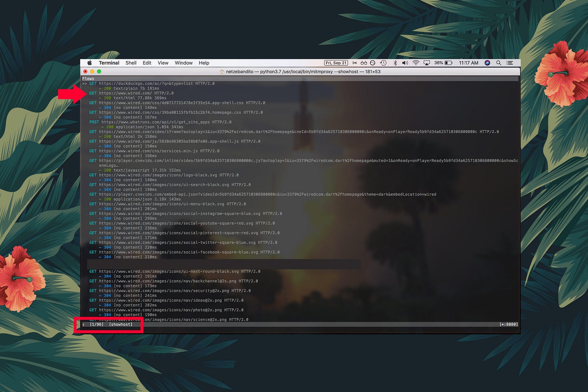This screenshot has width=588, height=392.
Task: Click the [showhost] status indicator
Action: 121,324
